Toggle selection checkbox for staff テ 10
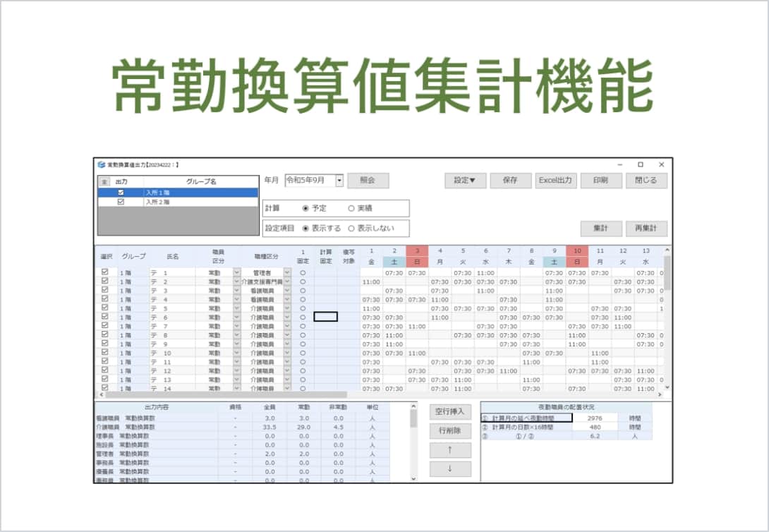Image resolution: width=769 pixels, height=532 pixels. click(x=104, y=353)
